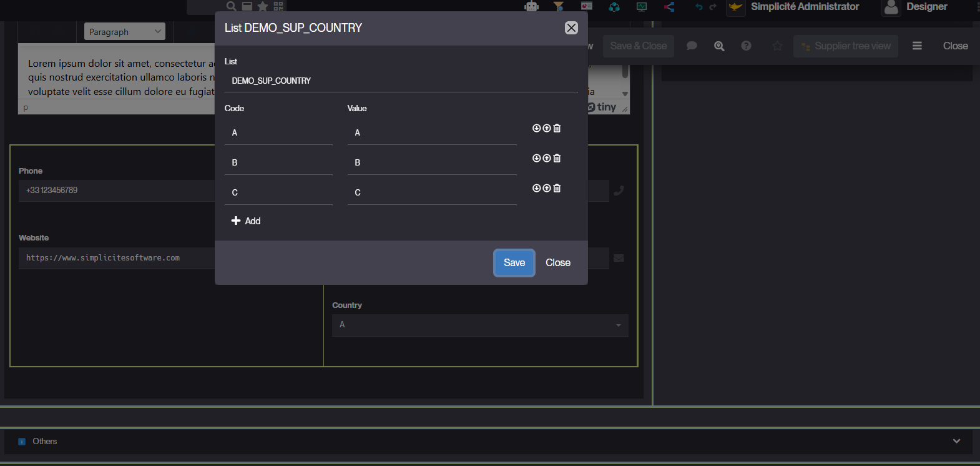Click the email envelope icon

(619, 258)
